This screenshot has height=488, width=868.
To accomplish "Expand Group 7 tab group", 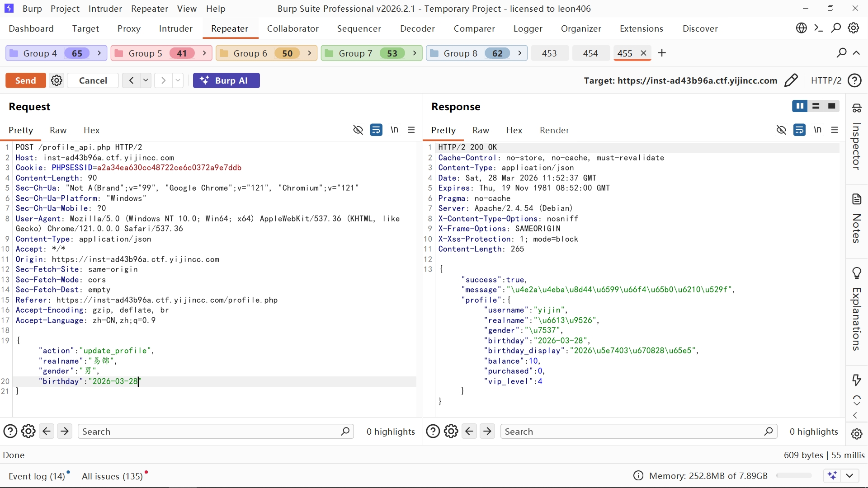I will tap(415, 53).
